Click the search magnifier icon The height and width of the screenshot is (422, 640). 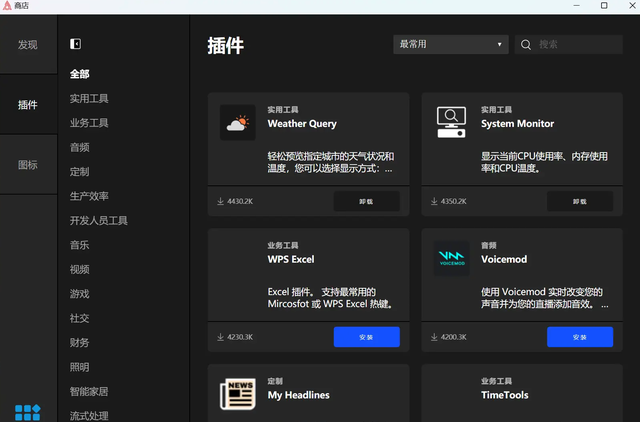click(x=526, y=44)
